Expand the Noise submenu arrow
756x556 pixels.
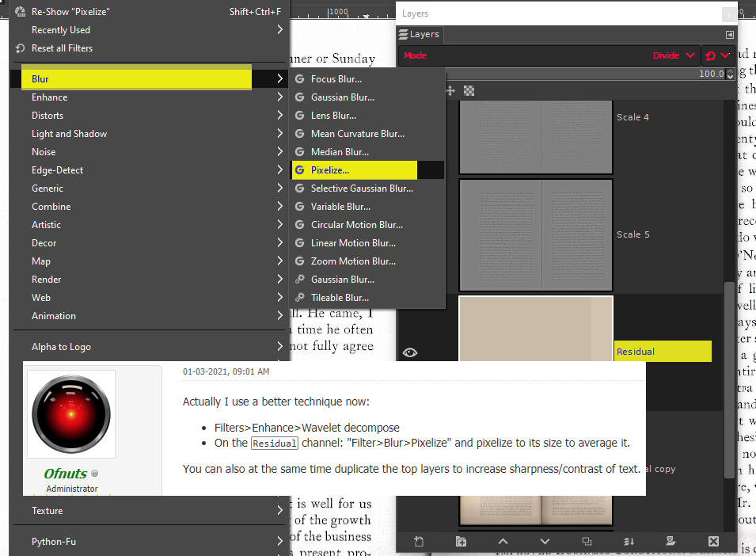[279, 151]
